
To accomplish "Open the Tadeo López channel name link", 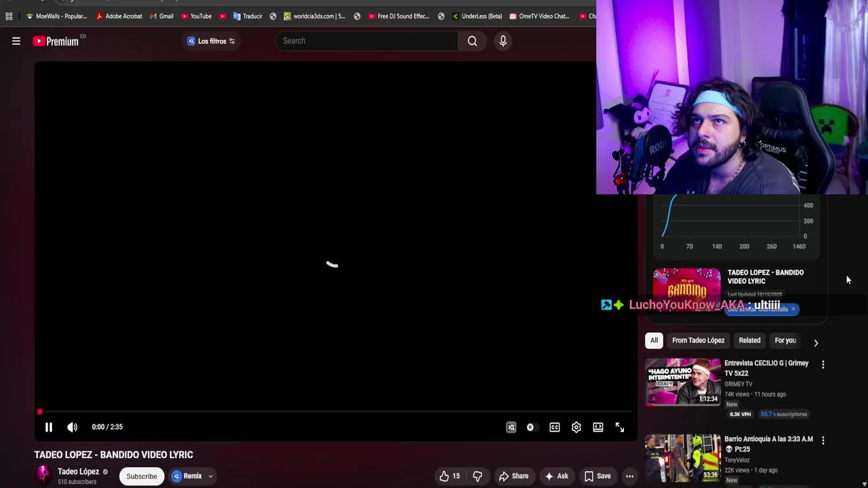I will tap(79, 471).
